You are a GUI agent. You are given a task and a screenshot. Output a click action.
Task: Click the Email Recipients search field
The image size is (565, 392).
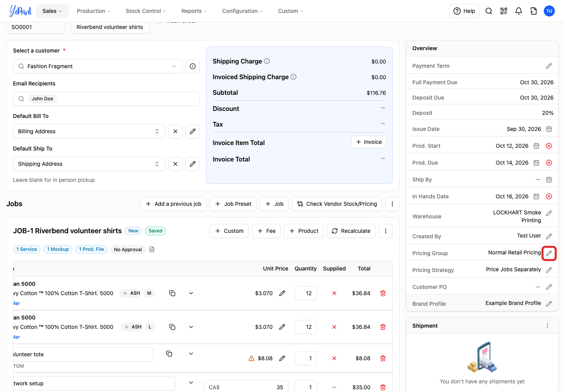[106, 99]
